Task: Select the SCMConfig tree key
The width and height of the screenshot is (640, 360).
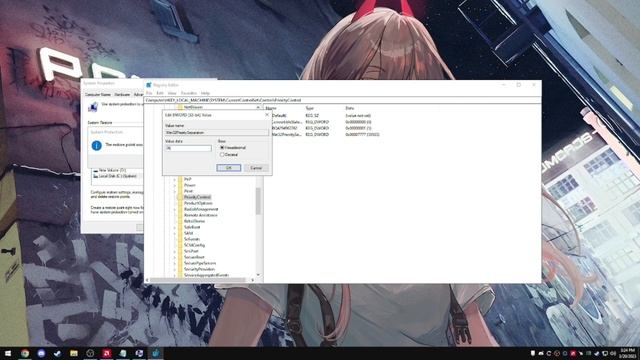Action: pyautogui.click(x=194, y=245)
